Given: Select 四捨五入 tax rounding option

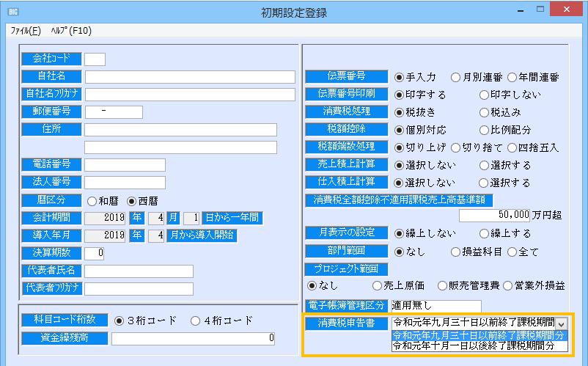Looking at the screenshot, I should tap(512, 147).
